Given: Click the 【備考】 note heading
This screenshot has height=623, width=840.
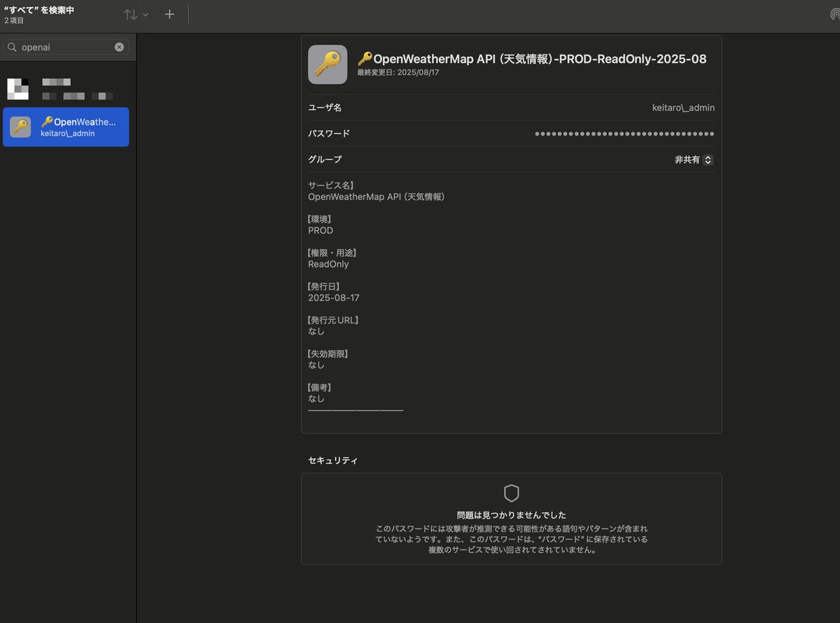Looking at the screenshot, I should (320, 387).
